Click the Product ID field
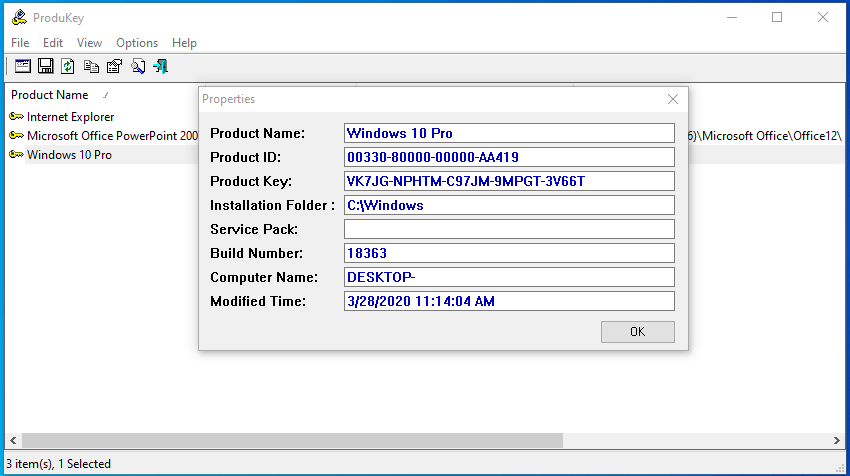 (x=509, y=157)
